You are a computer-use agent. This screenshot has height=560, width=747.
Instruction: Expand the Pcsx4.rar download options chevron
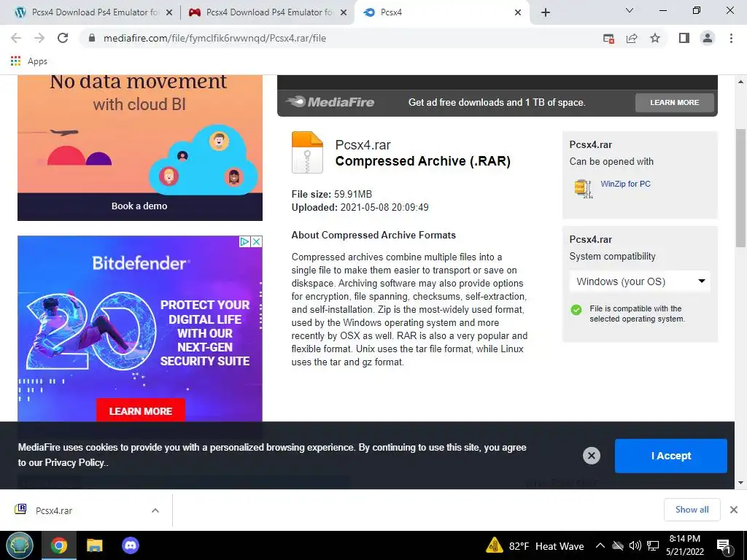click(x=155, y=510)
